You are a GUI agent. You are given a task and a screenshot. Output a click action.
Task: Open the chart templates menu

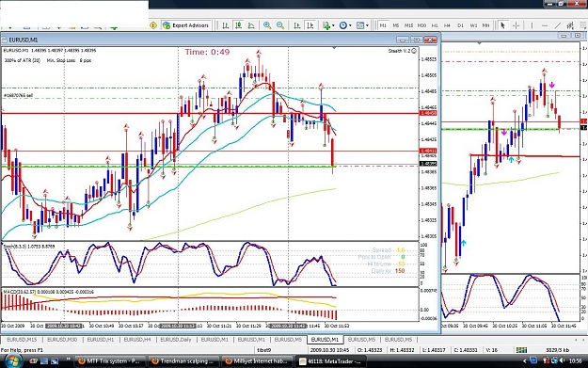360,25
